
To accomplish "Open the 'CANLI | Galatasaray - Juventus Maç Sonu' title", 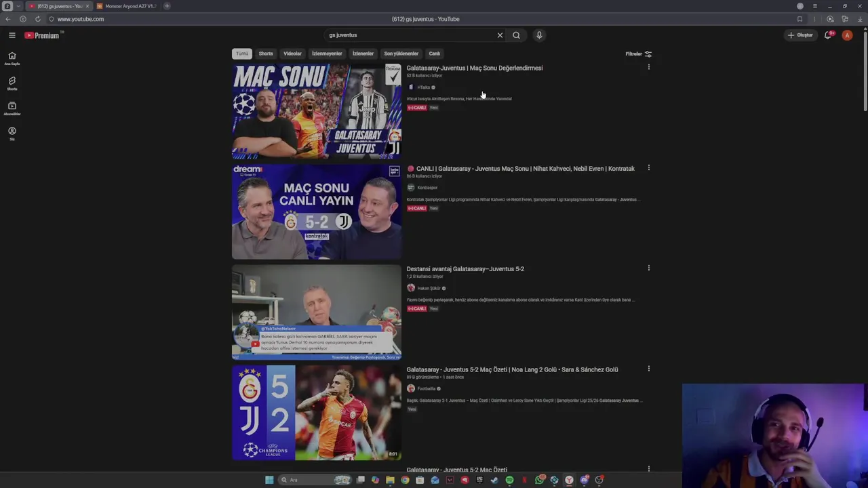I will coord(520,169).
